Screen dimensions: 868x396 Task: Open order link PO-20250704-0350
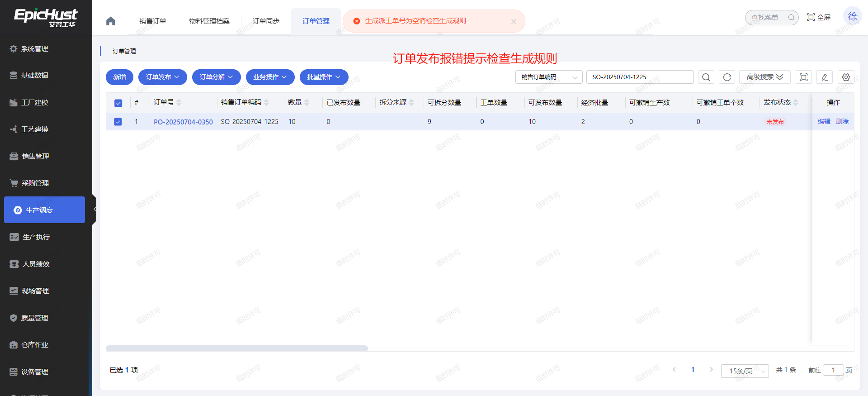183,122
